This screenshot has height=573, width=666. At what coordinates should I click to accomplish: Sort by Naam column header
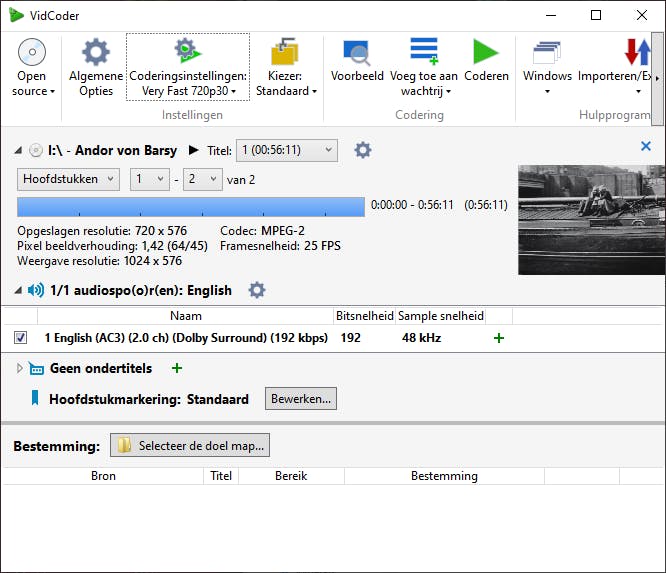tap(186, 316)
